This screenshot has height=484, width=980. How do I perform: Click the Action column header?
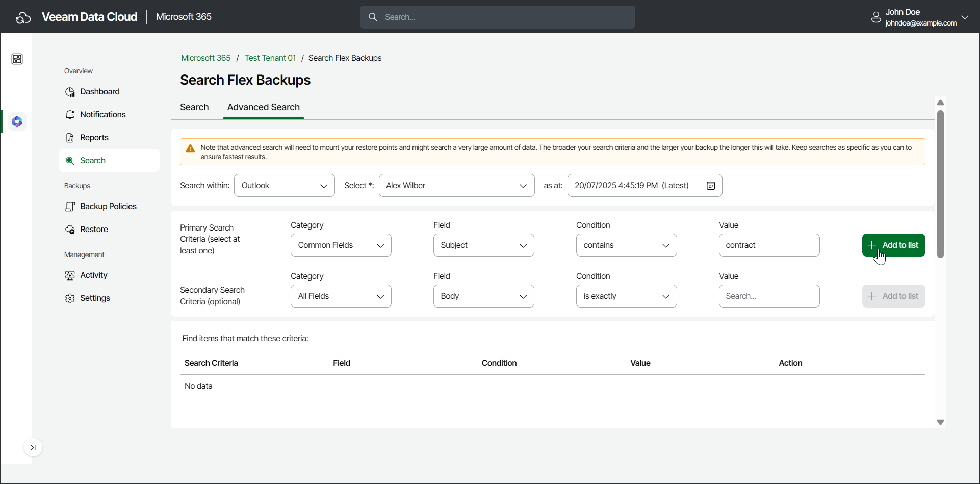[x=790, y=363]
